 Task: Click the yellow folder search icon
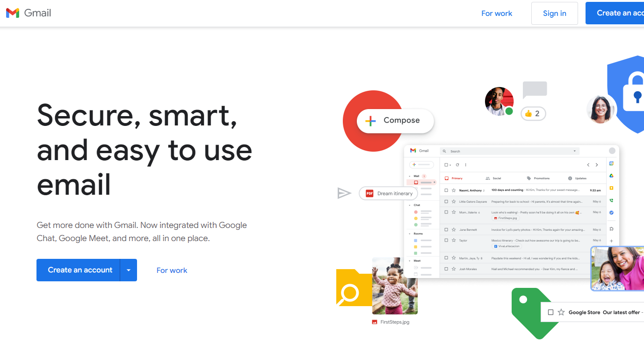pos(354,287)
